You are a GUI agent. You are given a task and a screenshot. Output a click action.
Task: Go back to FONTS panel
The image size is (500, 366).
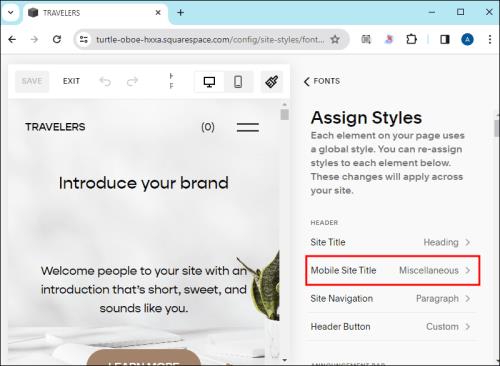[322, 81]
